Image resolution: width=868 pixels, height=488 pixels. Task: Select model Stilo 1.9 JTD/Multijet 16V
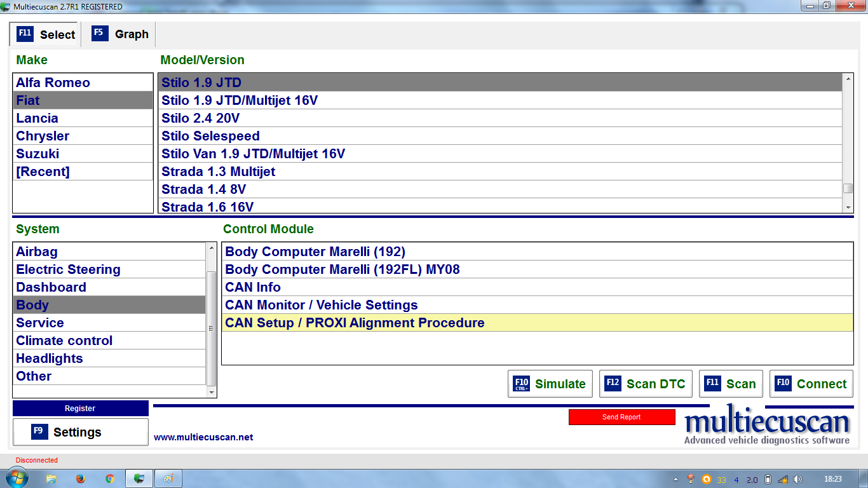[x=501, y=100]
